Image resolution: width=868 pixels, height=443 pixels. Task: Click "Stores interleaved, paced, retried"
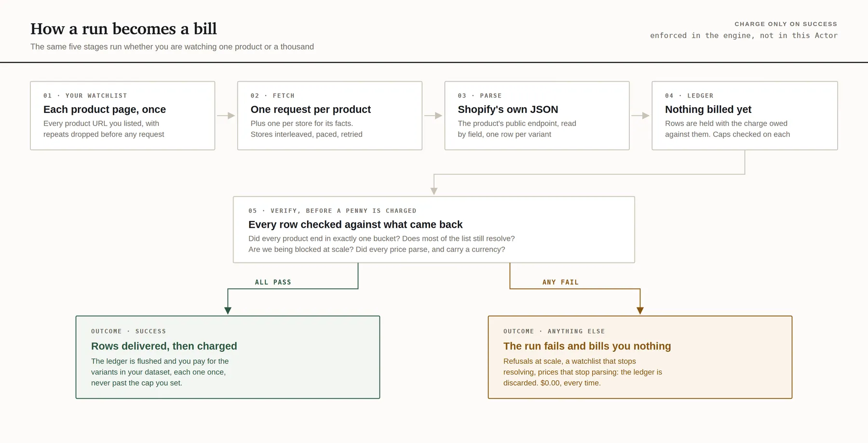(306, 134)
